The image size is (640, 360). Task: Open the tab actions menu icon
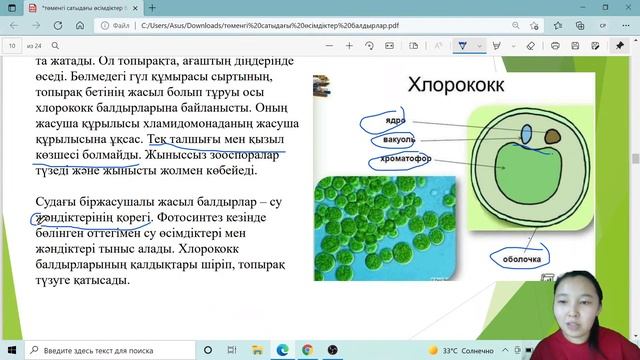12,8
